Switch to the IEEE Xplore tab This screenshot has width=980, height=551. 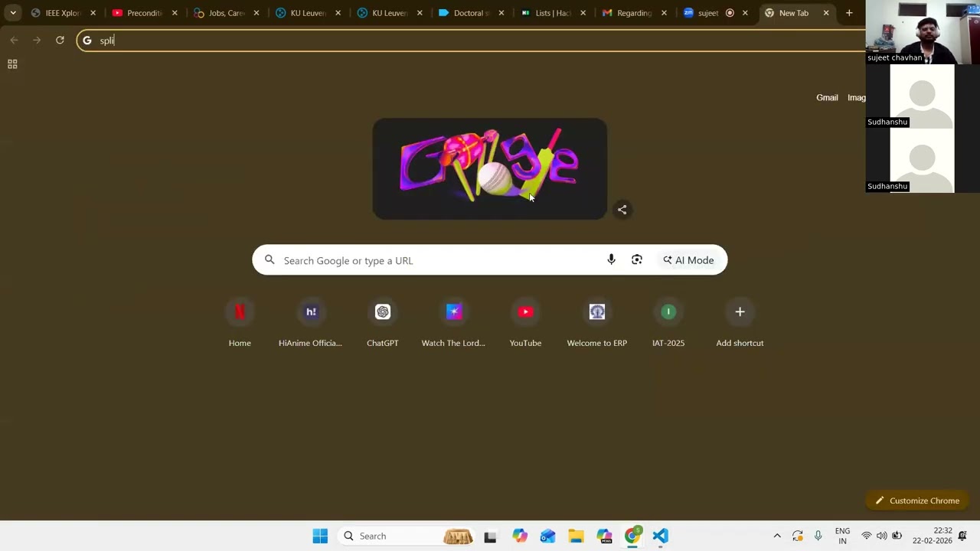pyautogui.click(x=63, y=13)
